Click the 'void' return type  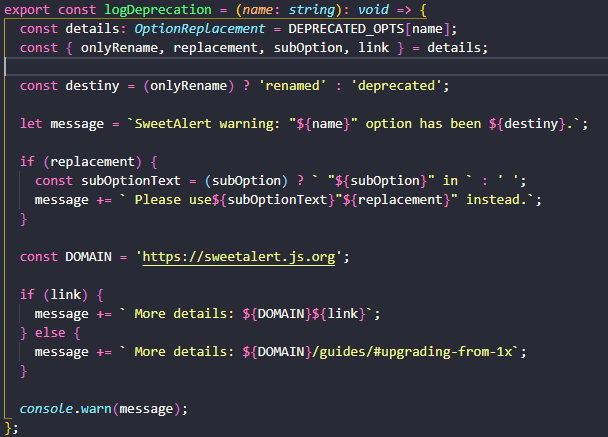(373, 10)
